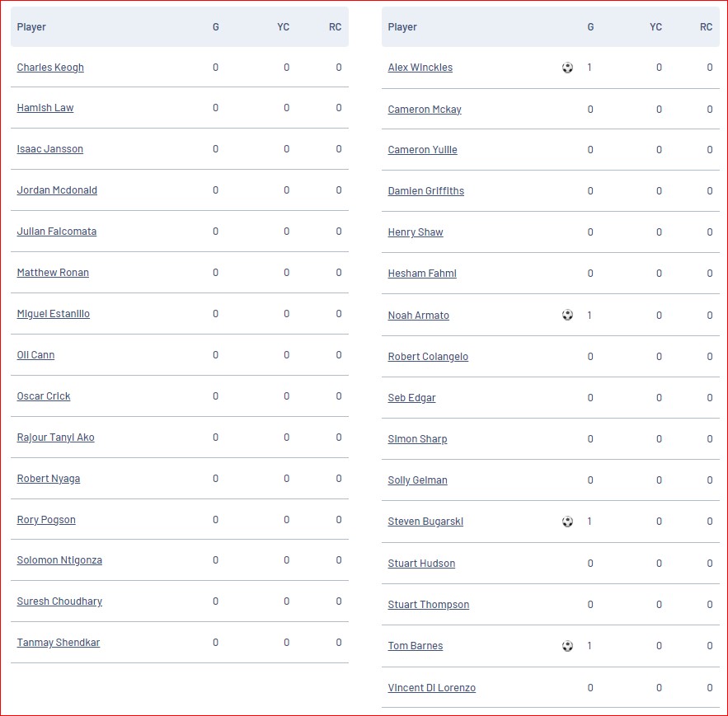The width and height of the screenshot is (728, 716).
Task: Open Solomon Ntigonza's player page
Action: [59, 560]
